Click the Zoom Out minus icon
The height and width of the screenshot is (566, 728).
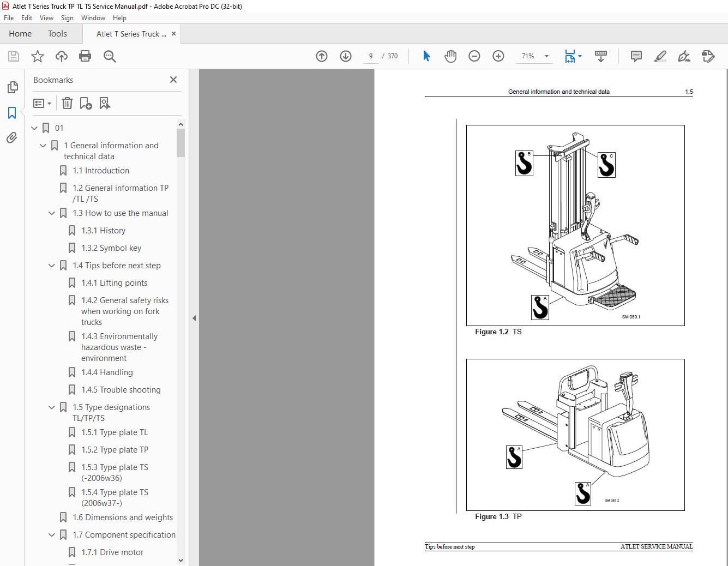pyautogui.click(x=474, y=56)
